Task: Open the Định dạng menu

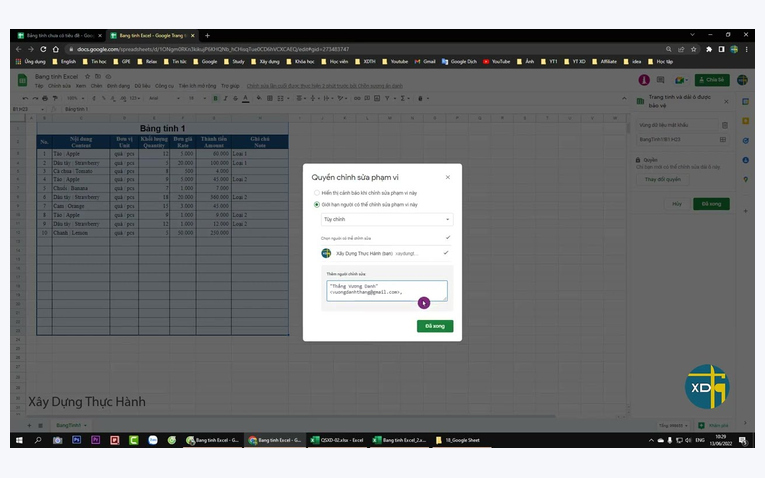Action: 118,86
